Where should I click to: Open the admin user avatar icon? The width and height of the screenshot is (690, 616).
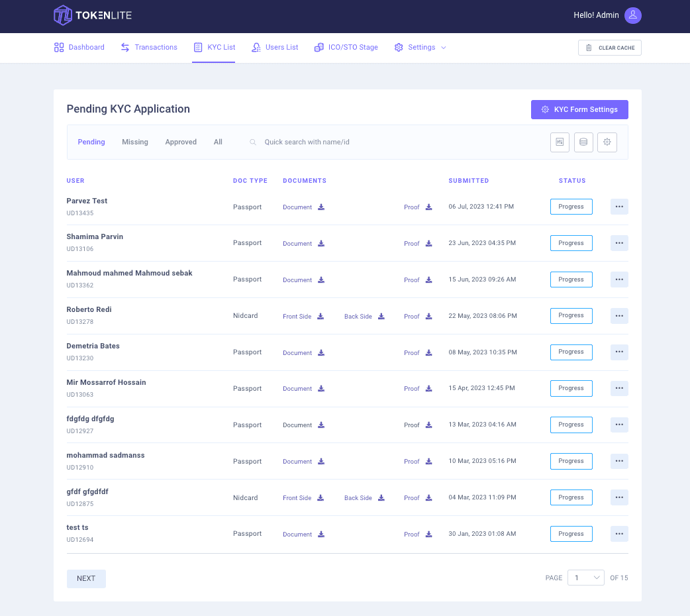pos(633,15)
